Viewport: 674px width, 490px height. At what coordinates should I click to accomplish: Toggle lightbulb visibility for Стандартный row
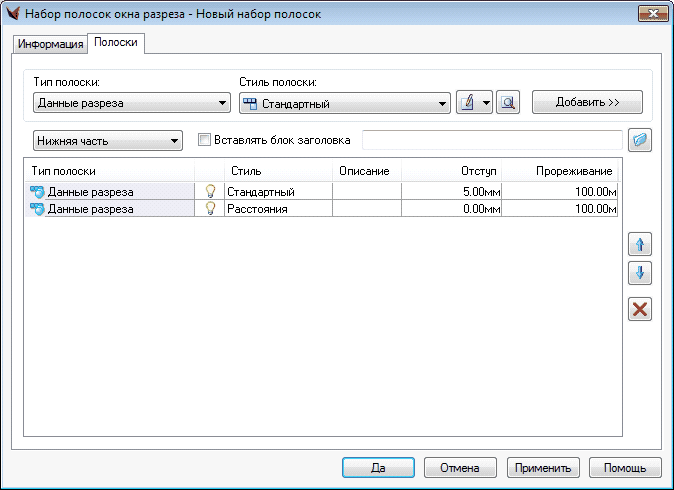coord(210,191)
